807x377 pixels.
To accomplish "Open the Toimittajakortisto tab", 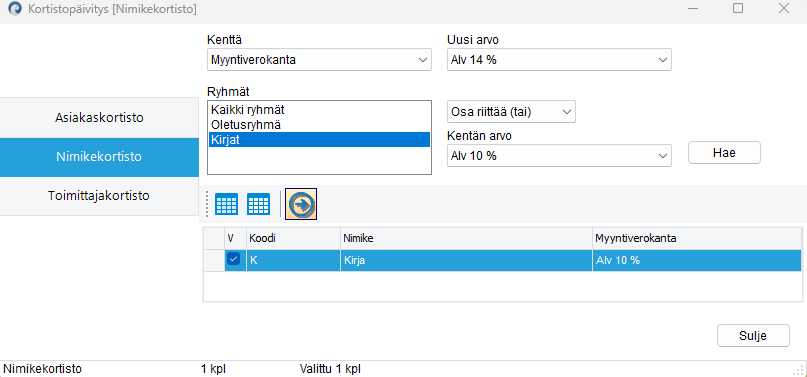I will tap(99, 196).
